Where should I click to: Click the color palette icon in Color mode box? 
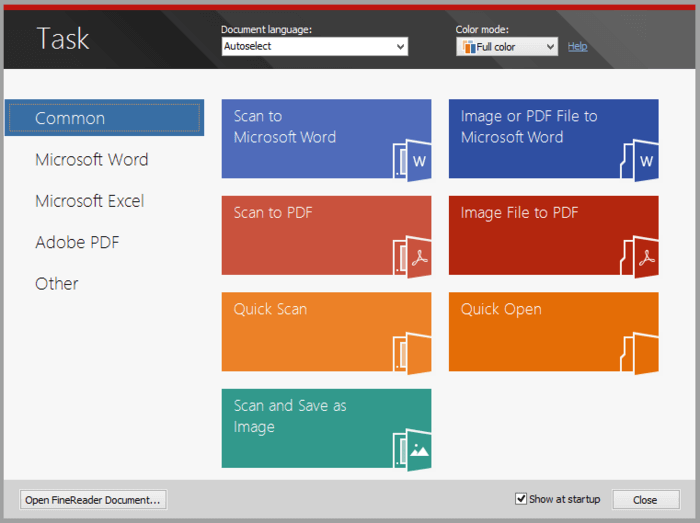(x=469, y=47)
